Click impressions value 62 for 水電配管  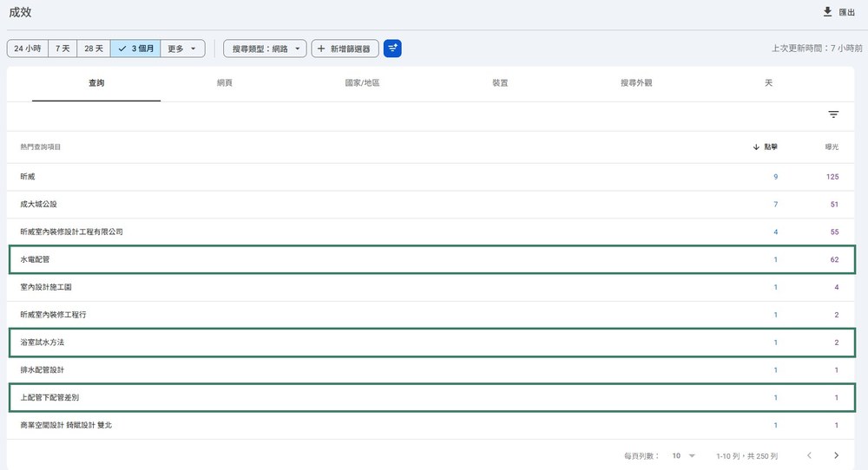click(834, 259)
